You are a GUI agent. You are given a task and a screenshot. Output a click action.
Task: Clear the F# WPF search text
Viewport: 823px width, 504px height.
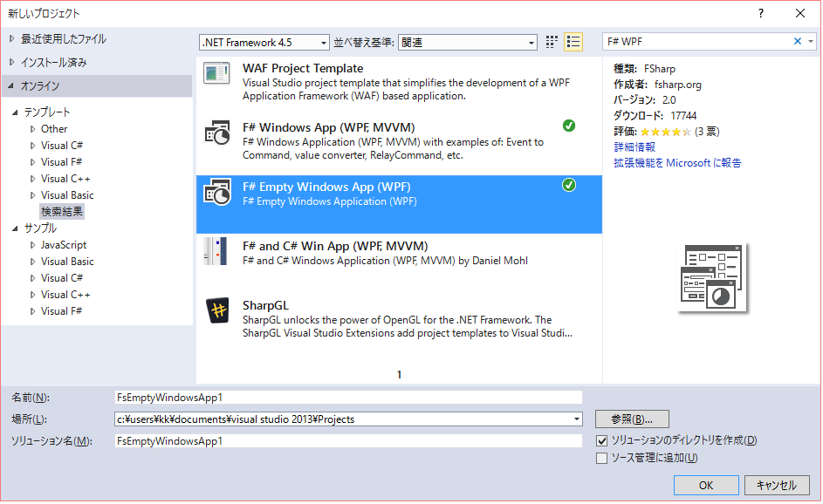[797, 41]
